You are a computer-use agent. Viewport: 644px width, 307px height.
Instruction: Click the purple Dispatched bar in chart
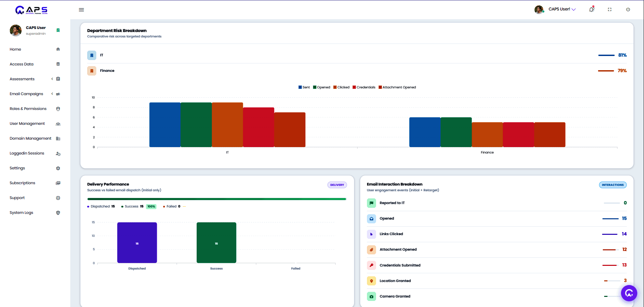tap(137, 243)
